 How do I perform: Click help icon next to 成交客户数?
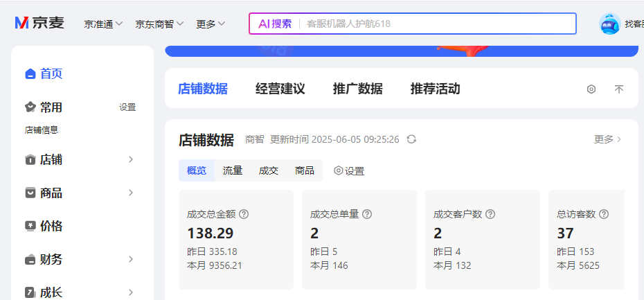pyautogui.click(x=490, y=214)
